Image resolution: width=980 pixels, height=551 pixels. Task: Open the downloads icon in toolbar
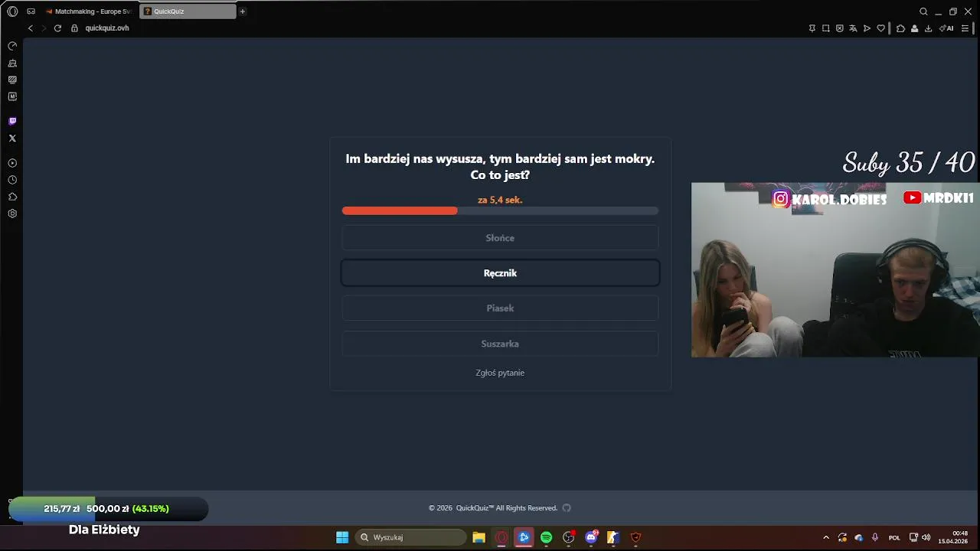click(x=928, y=28)
